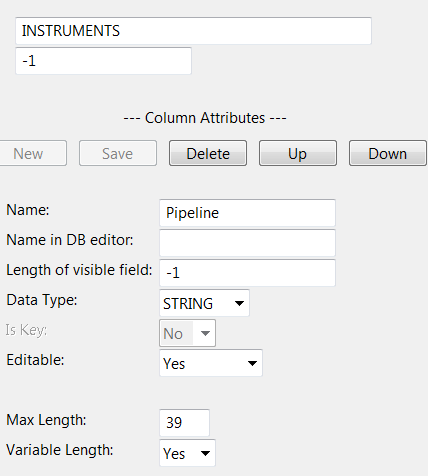Screen dimensions: 428x476
Task: Click the Name field containing Pipeline
Action: (247, 213)
